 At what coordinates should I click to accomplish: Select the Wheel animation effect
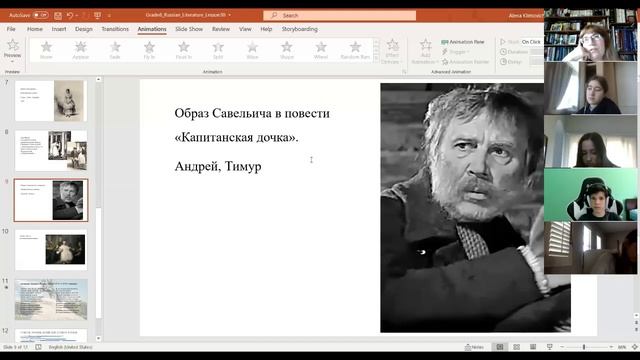click(321, 50)
